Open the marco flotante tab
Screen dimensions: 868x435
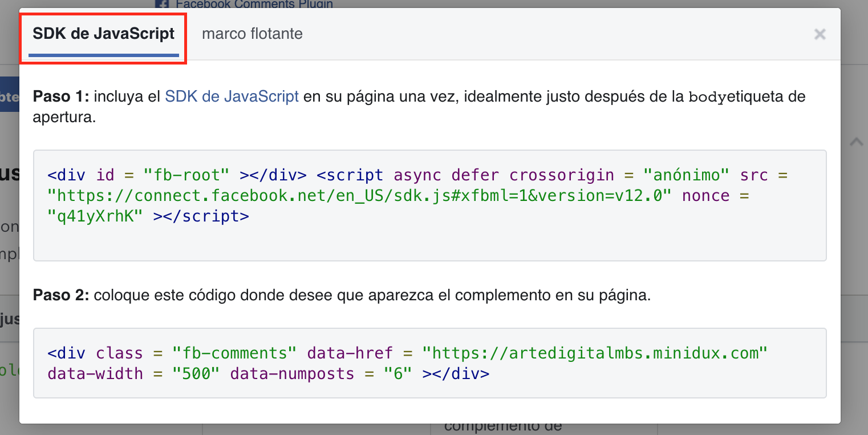click(252, 34)
